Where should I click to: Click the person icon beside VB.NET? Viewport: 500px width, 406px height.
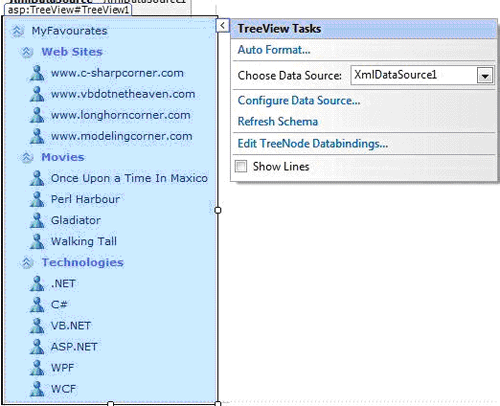pyautogui.click(x=37, y=325)
